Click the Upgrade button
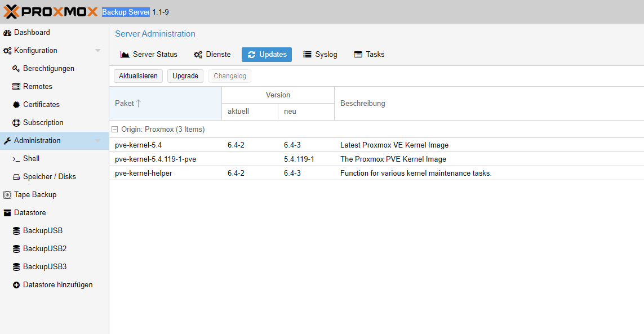The width and height of the screenshot is (644, 334). [x=185, y=76]
